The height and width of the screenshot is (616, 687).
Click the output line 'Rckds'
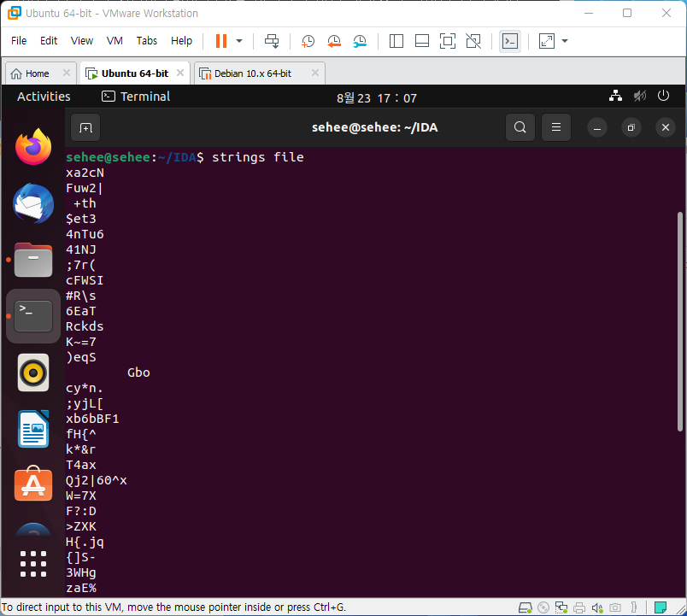[85, 326]
